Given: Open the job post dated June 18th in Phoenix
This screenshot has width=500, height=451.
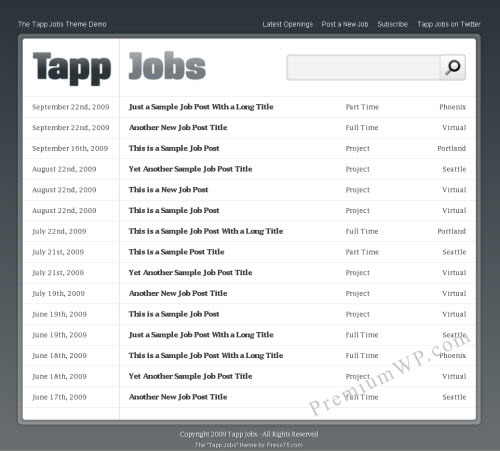Looking at the screenshot, I should pos(206,355).
